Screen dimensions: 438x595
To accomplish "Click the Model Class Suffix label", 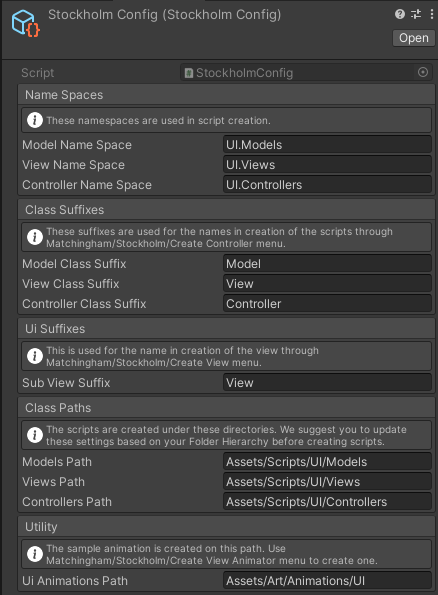I will [74, 264].
